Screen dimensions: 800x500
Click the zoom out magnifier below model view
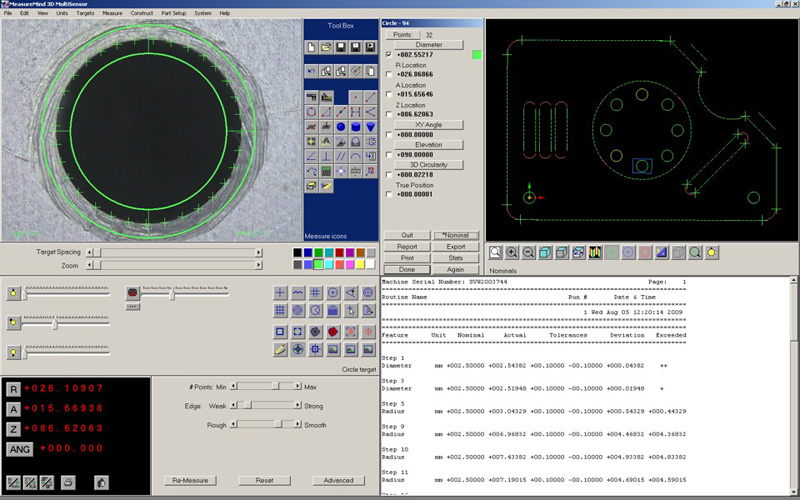point(529,253)
